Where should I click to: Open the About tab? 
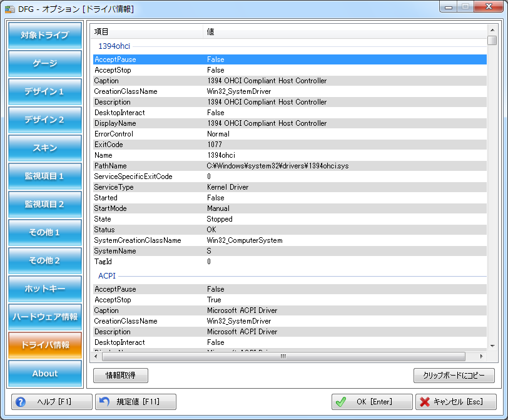[x=45, y=373]
